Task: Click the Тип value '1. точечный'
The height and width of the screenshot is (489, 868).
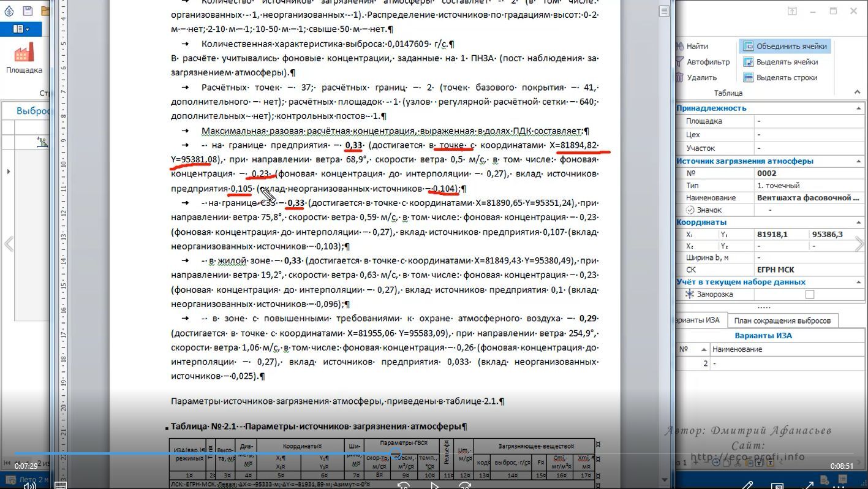Action: click(809, 186)
